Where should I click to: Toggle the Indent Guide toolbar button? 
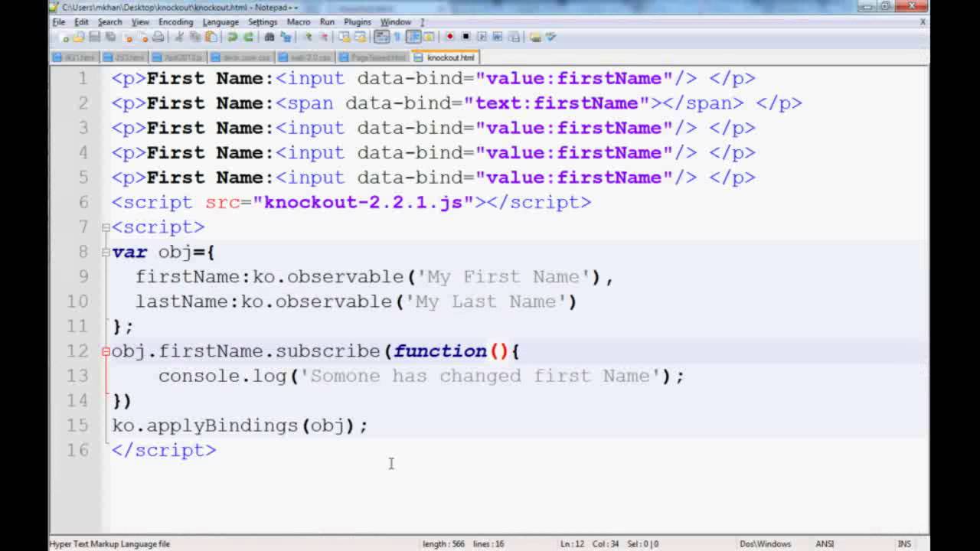413,37
